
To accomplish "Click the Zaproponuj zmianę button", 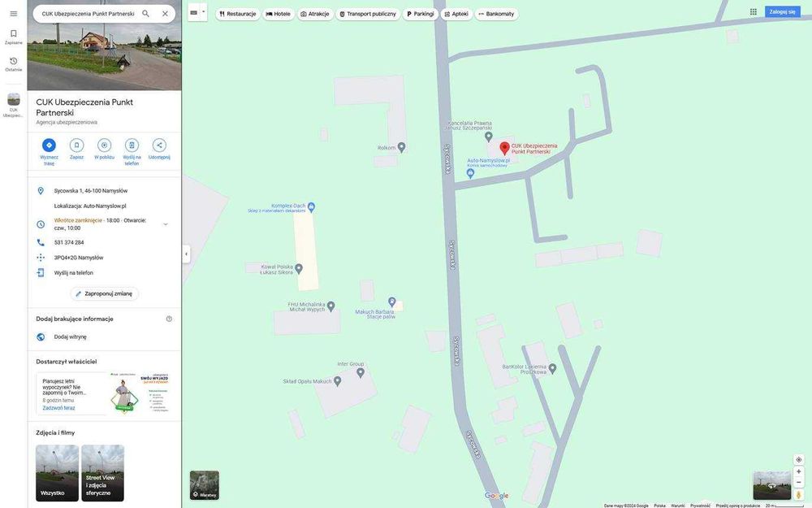I will pos(104,294).
